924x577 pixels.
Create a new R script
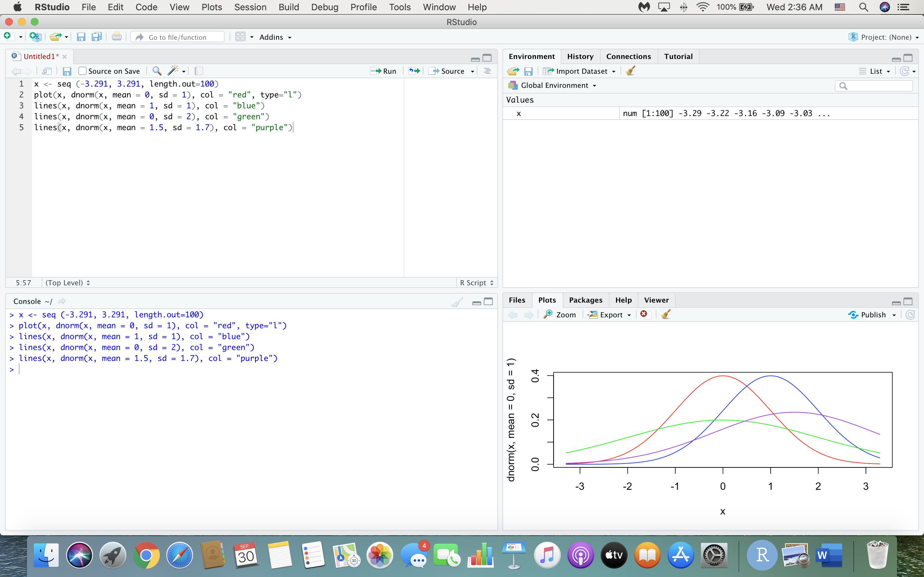pyautogui.click(x=8, y=37)
